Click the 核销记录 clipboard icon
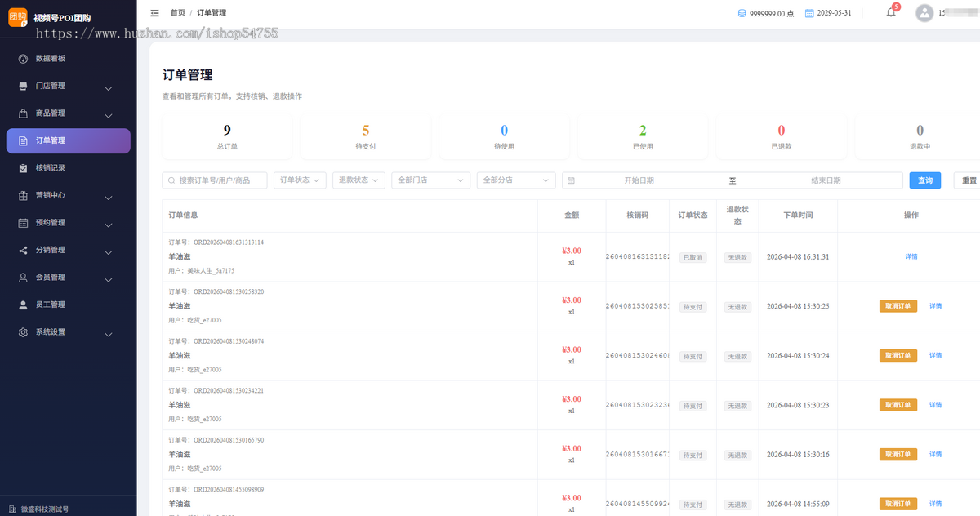 click(x=23, y=168)
